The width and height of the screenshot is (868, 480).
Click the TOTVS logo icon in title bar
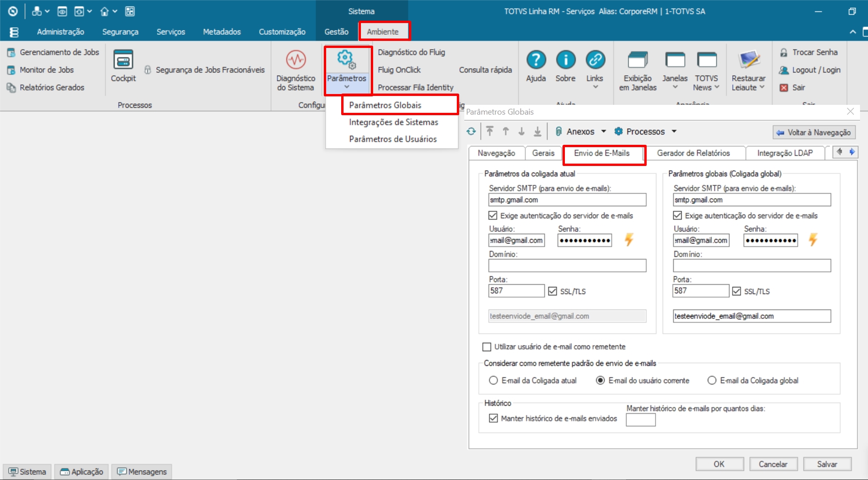click(13, 11)
